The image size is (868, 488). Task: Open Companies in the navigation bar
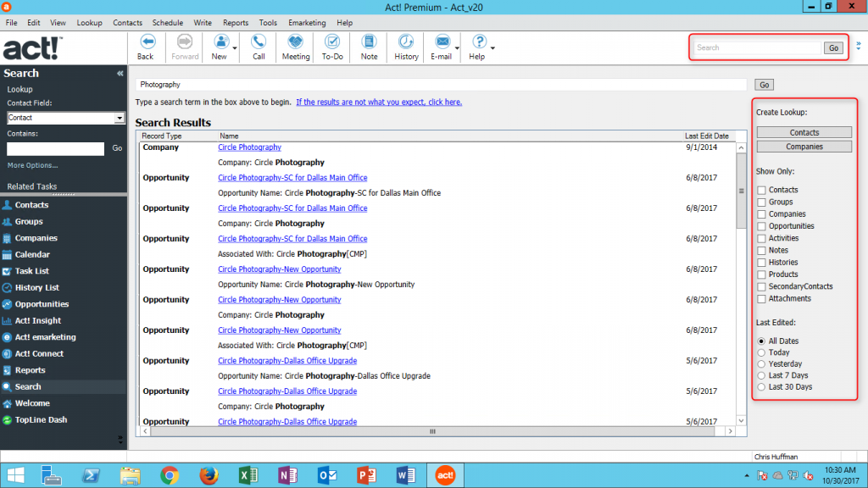pos(36,238)
